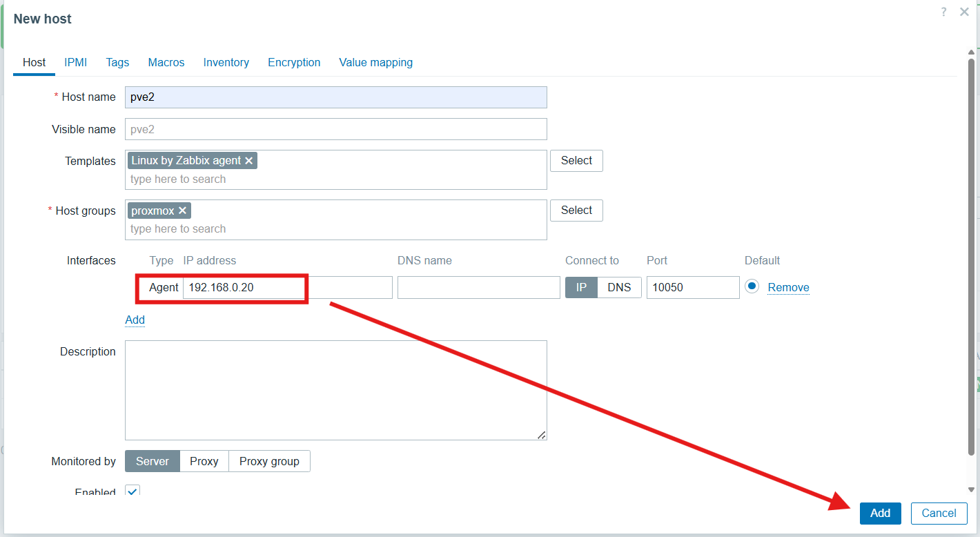This screenshot has width=980, height=537.
Task: Click the help question mark icon
Action: pos(943,12)
